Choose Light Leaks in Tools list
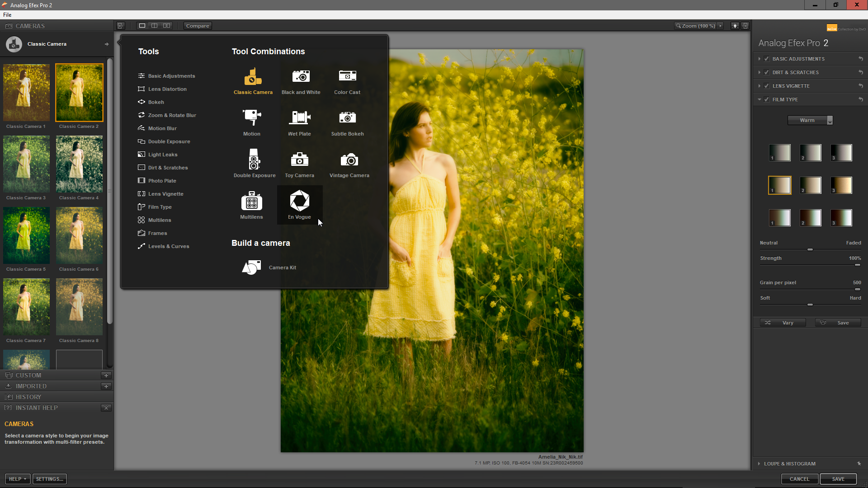This screenshot has width=868, height=488. (158, 155)
